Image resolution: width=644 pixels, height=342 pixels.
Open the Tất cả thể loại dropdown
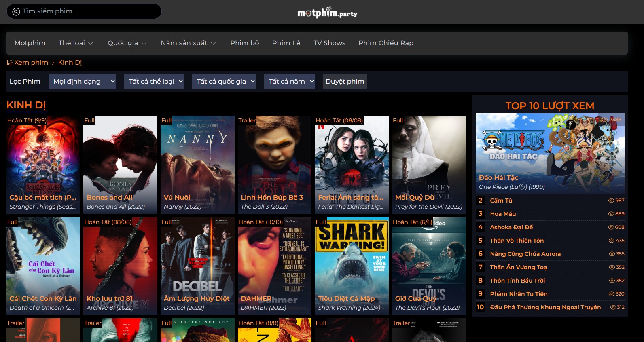click(154, 82)
